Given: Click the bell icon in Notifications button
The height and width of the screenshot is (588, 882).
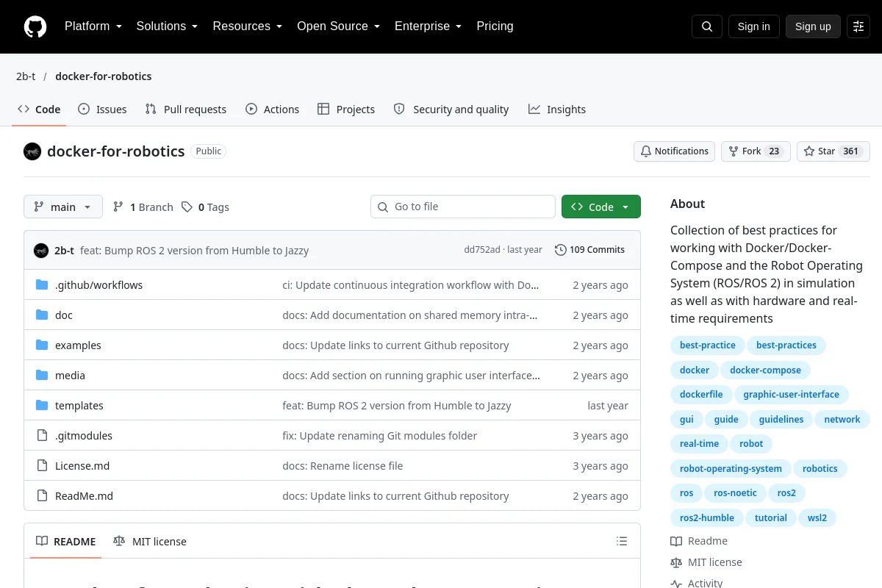Looking at the screenshot, I should tap(646, 151).
